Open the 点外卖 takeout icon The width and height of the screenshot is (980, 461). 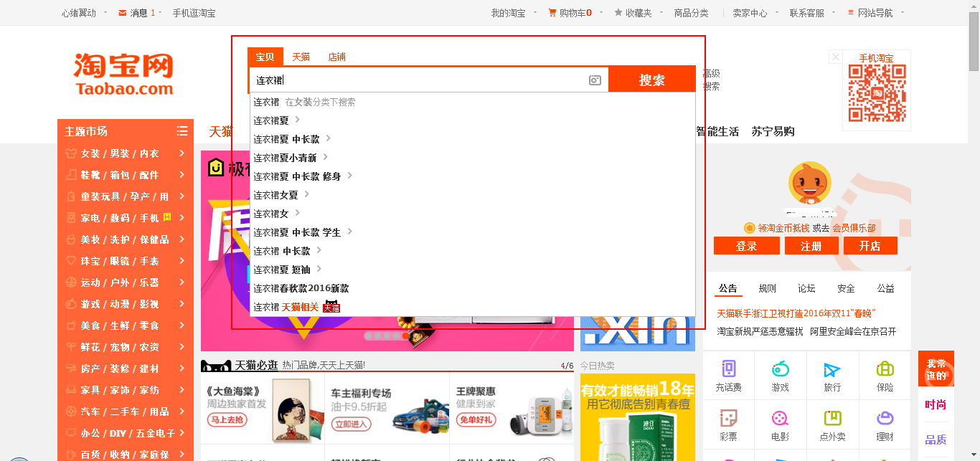(832, 418)
